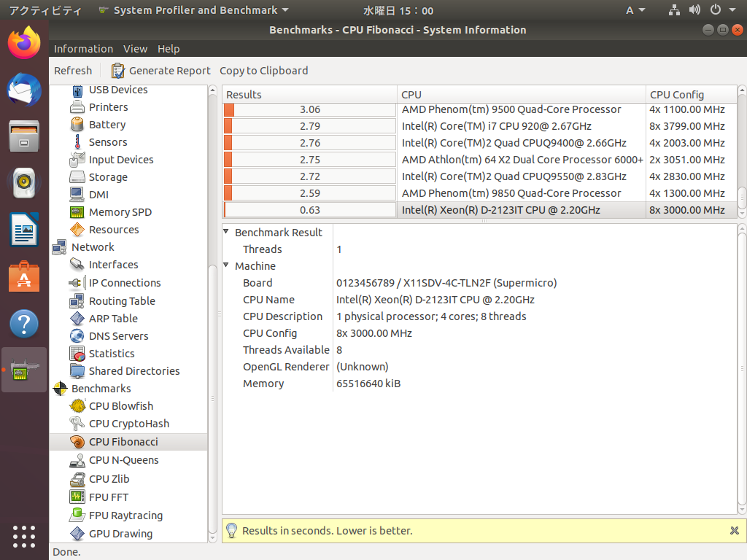Open Ubuntu Software from the dock
This screenshot has height=560, width=747.
(x=24, y=276)
